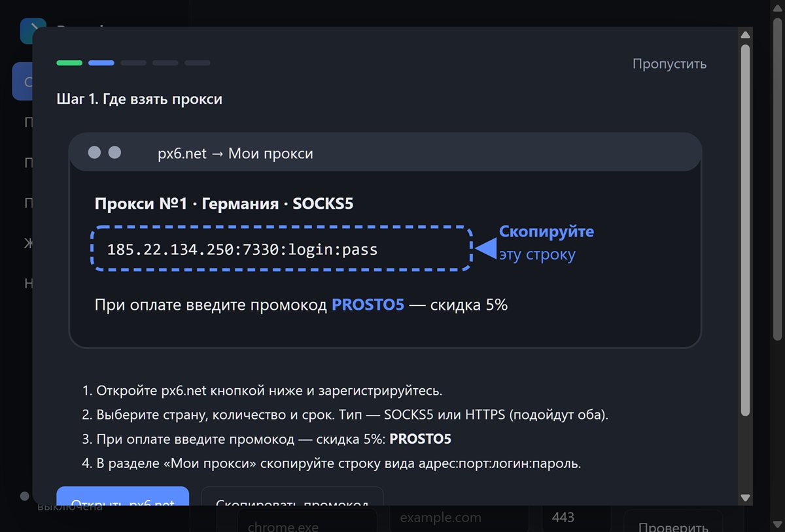
Task: Click the "Скопируйте эту строку" hint text
Action: [x=546, y=243]
